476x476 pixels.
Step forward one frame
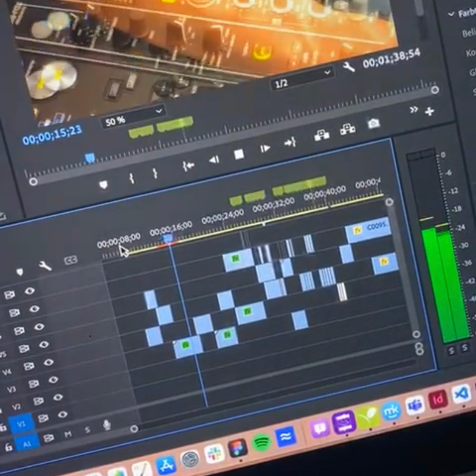265,149
